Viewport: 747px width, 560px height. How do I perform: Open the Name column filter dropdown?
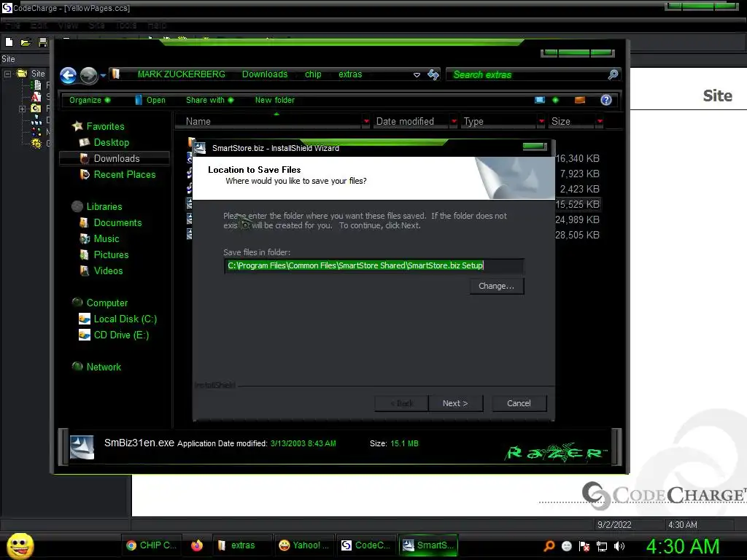(x=366, y=122)
